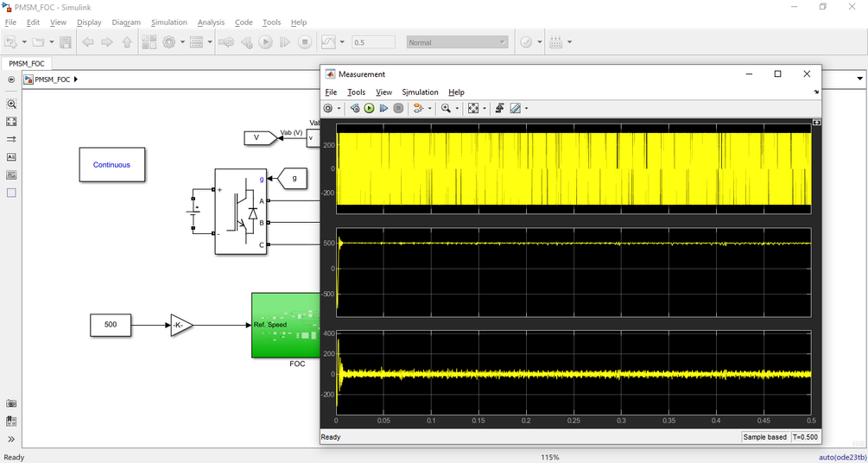Go Back with the left arrow icon
Image resolution: width=868 pixels, height=463 pixels.
pos(88,42)
